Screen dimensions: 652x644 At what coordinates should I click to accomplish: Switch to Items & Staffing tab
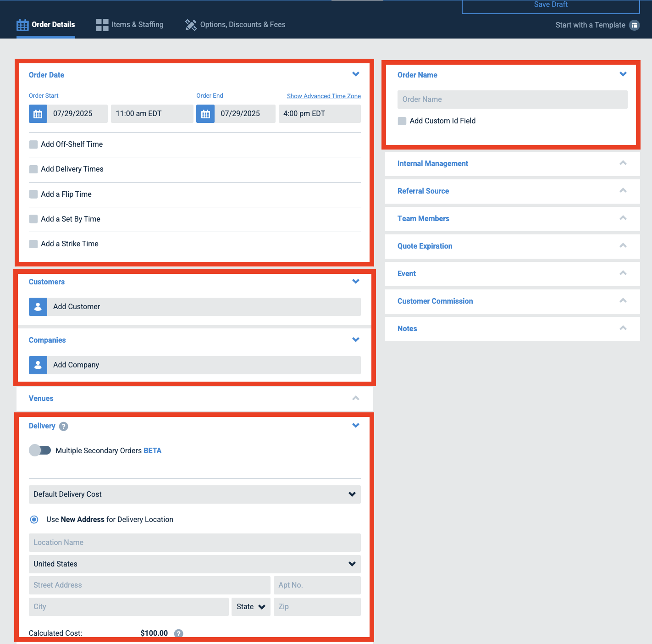130,25
